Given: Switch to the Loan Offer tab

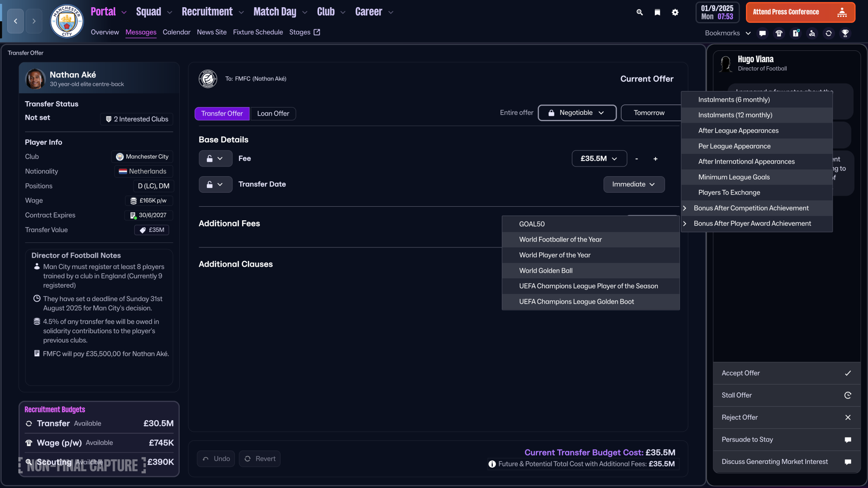Looking at the screenshot, I should click(273, 114).
